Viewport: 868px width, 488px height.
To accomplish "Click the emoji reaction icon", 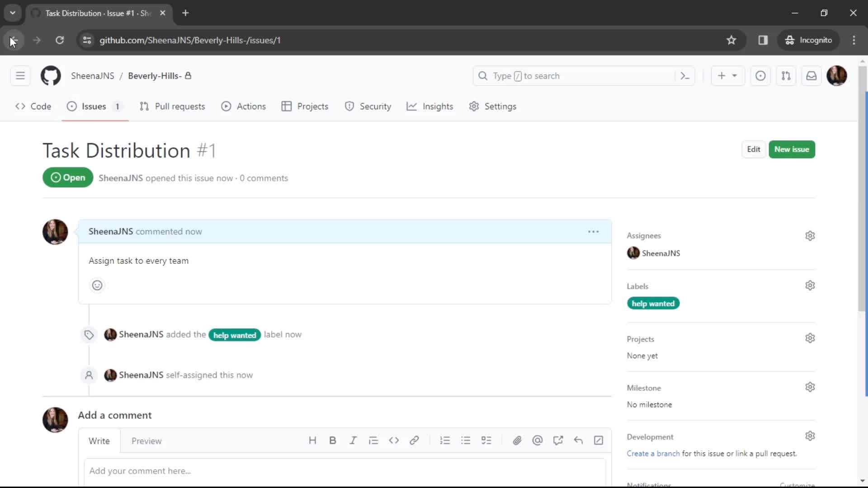I will [97, 285].
